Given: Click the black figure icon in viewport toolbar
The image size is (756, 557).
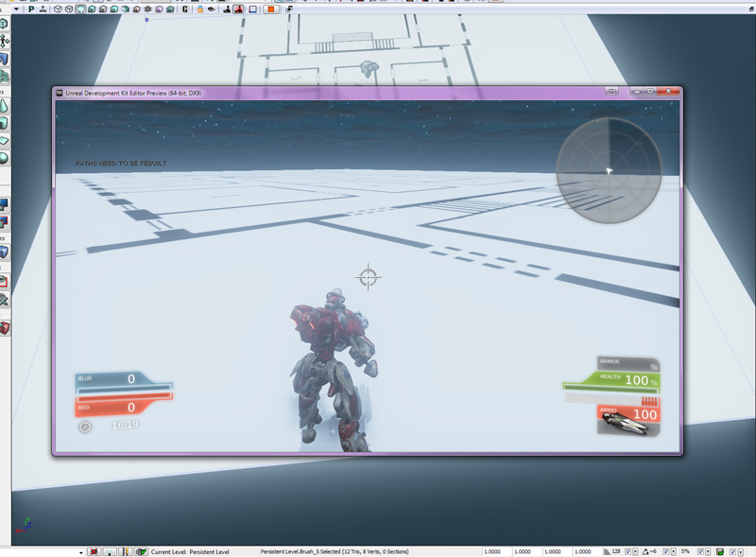Looking at the screenshot, I should [x=227, y=9].
